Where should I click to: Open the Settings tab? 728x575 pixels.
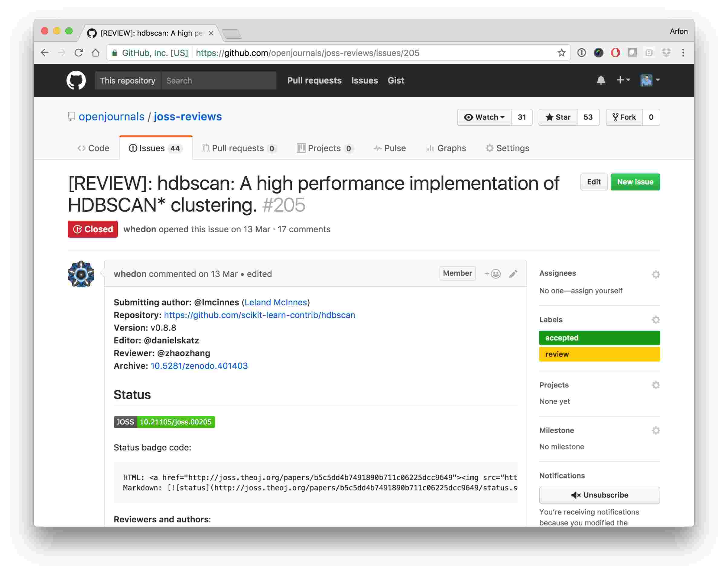coord(508,148)
